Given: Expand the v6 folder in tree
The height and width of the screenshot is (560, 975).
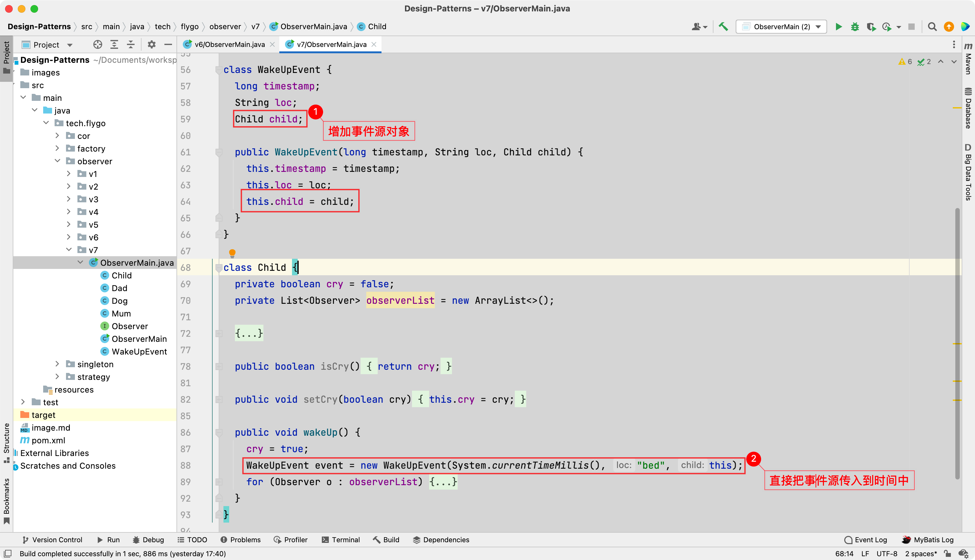Looking at the screenshot, I should click(x=69, y=237).
